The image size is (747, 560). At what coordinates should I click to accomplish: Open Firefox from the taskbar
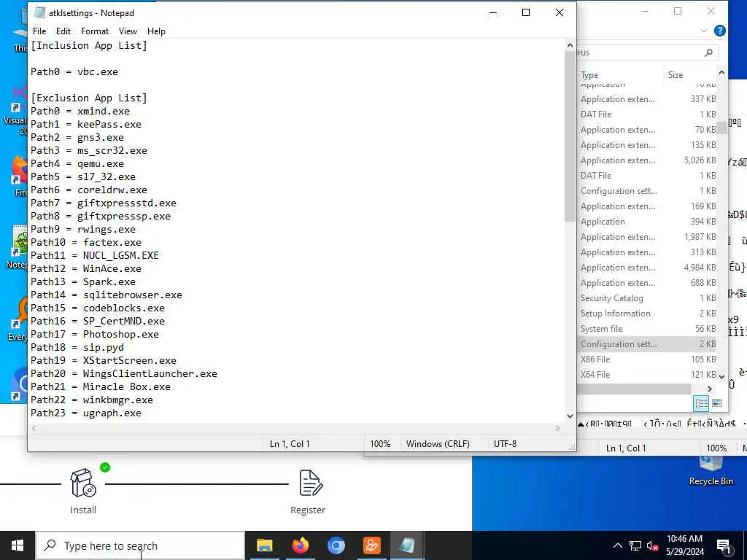(300, 545)
